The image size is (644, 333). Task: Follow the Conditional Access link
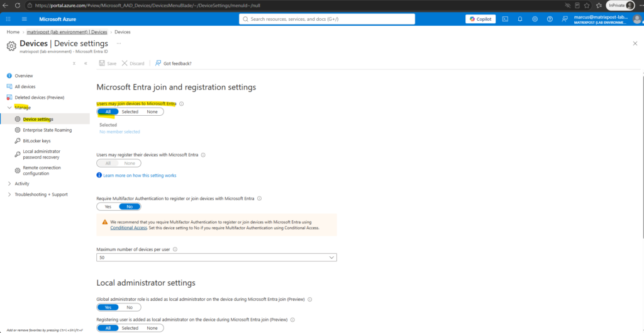pyautogui.click(x=128, y=227)
